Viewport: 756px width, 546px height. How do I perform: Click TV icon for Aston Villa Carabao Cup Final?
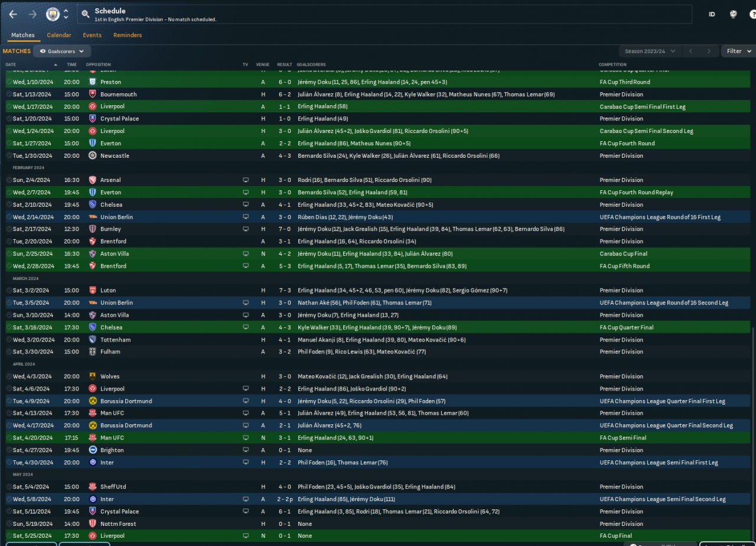click(246, 254)
